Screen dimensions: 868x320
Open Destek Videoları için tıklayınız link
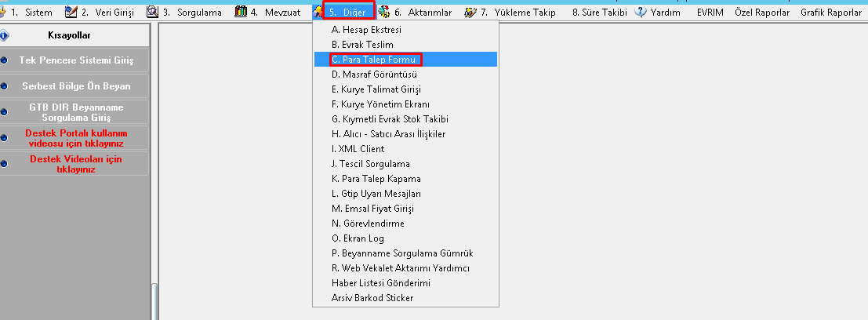[x=76, y=164]
